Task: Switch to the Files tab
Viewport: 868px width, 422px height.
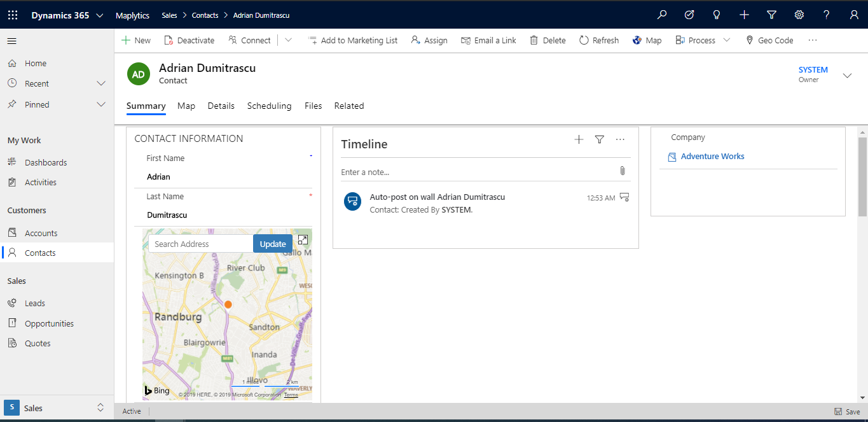Action: [313, 106]
